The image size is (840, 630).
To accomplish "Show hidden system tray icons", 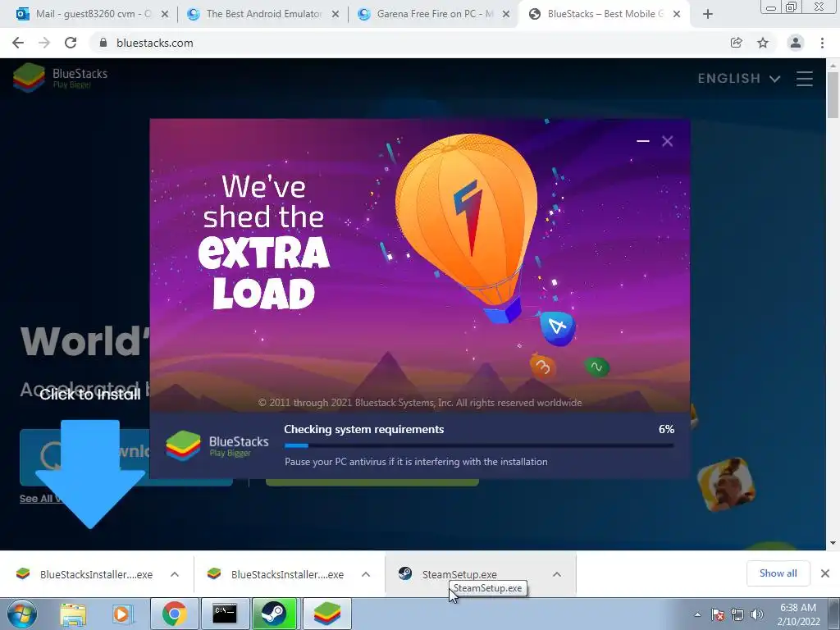I will [x=697, y=614].
